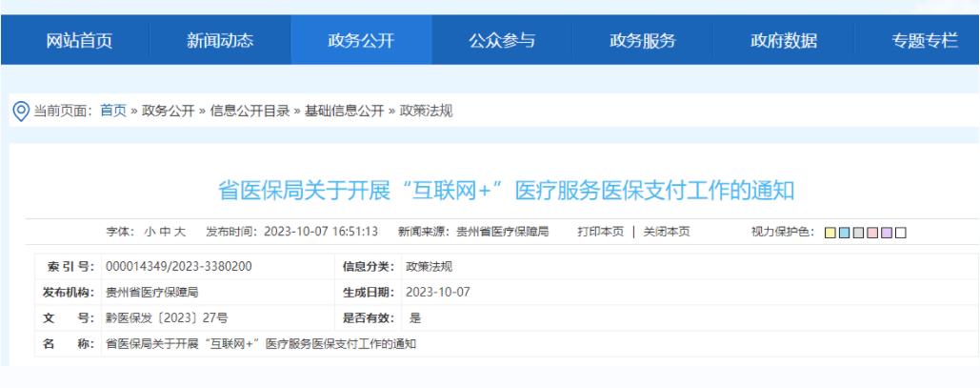Click the 索引号 field label

point(70,267)
